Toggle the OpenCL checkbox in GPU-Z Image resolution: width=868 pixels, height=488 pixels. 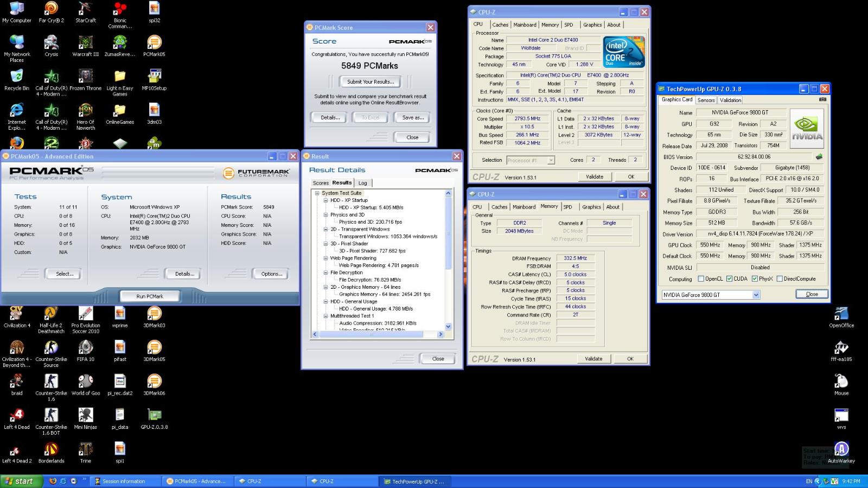pos(701,278)
